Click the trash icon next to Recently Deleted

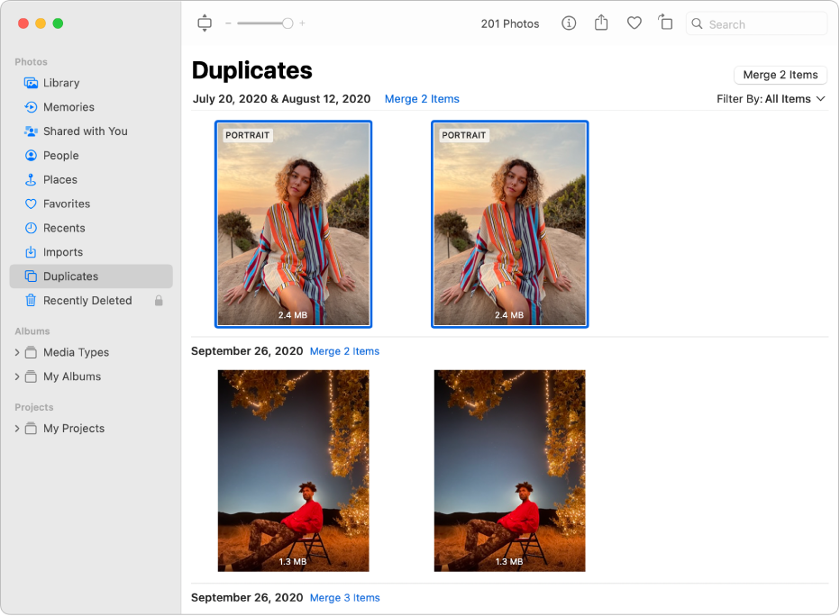coord(32,300)
